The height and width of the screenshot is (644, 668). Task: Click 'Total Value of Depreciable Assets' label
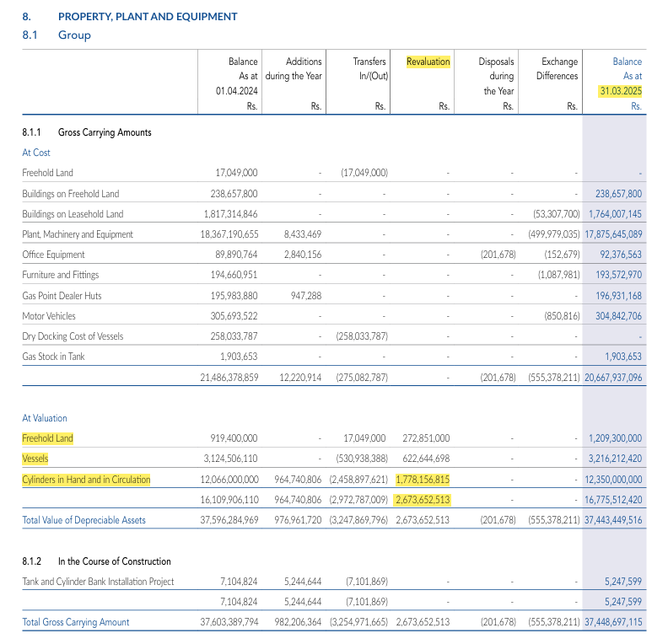pyautogui.click(x=84, y=520)
